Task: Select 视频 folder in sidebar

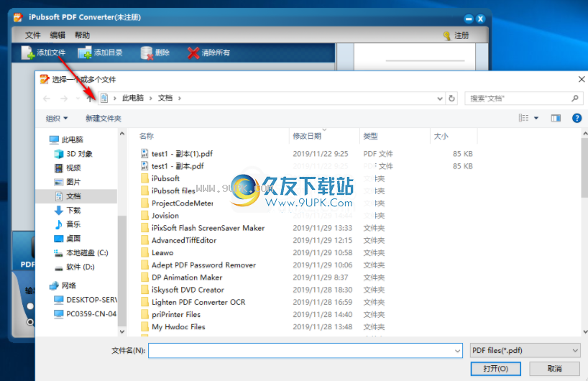Action: click(68, 168)
